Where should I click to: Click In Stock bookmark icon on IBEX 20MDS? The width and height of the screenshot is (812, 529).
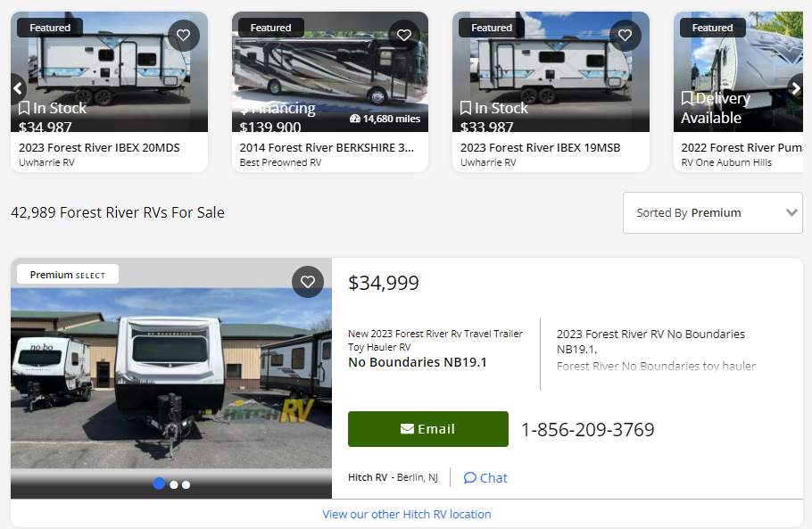click(25, 108)
